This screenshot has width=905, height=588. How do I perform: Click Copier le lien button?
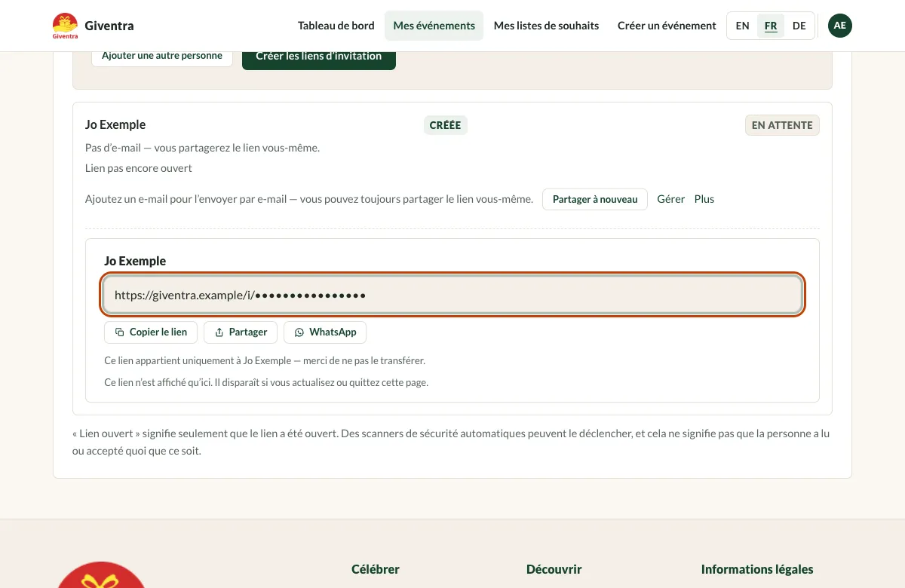click(151, 332)
